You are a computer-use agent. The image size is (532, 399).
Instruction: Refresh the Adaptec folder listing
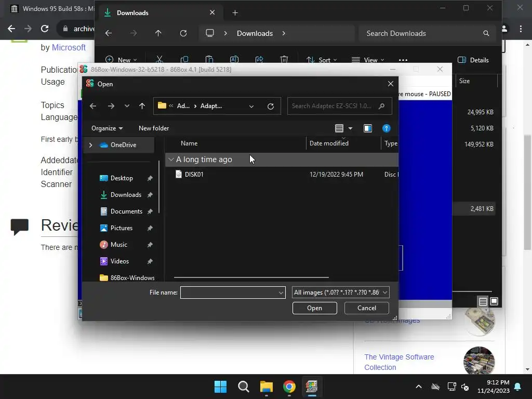pos(270,106)
